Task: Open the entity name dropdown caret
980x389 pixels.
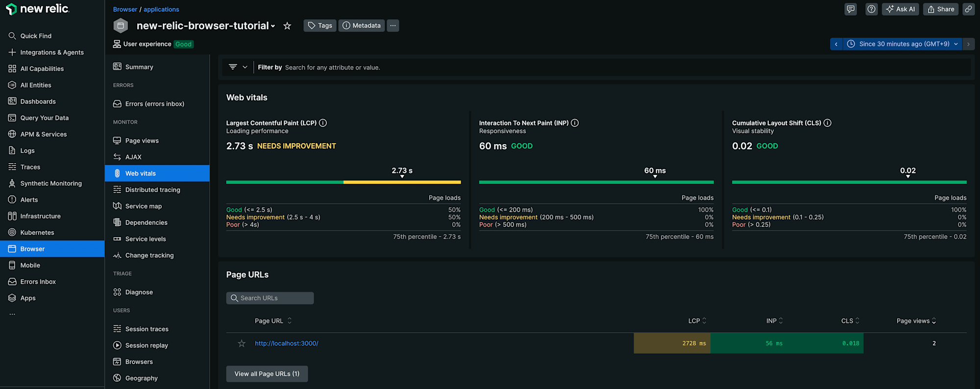Action: click(x=273, y=26)
